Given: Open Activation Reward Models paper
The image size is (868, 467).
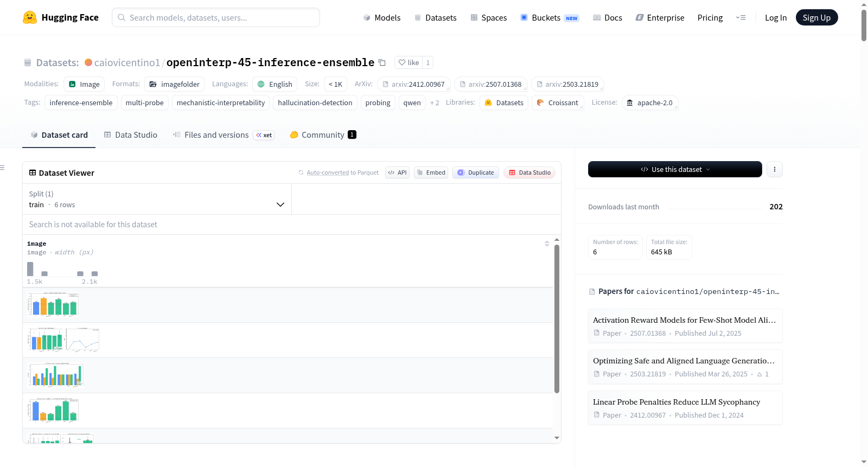Looking at the screenshot, I should pos(685,326).
